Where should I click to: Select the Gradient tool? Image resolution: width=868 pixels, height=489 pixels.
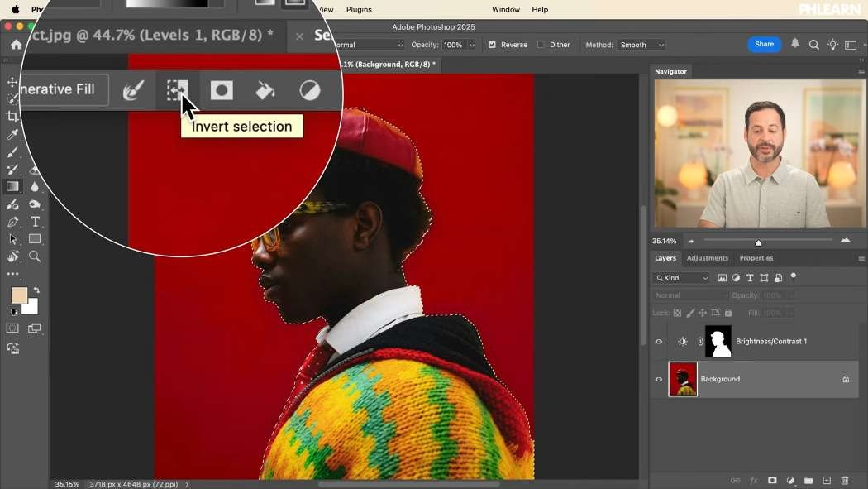click(x=12, y=187)
